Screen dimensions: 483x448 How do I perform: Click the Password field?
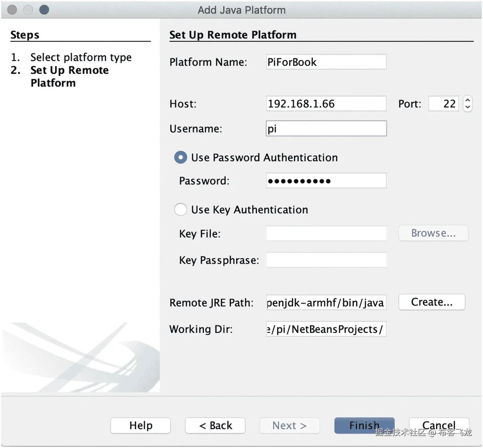(326, 181)
